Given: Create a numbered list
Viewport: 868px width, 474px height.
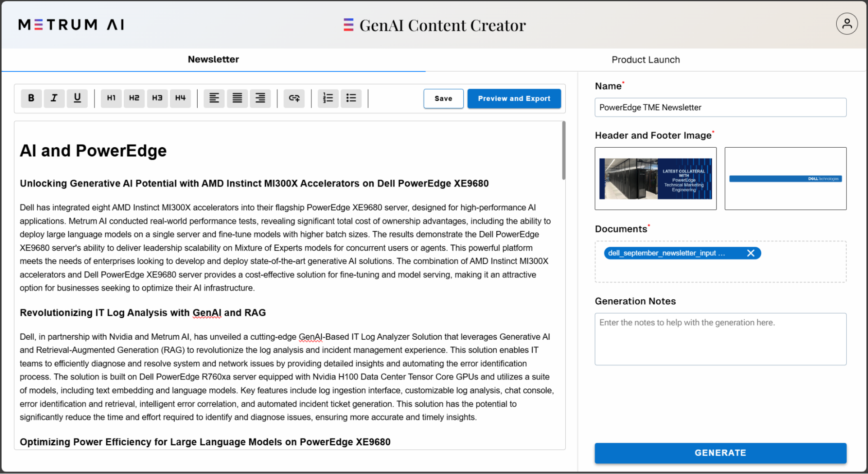Looking at the screenshot, I should pyautogui.click(x=328, y=98).
